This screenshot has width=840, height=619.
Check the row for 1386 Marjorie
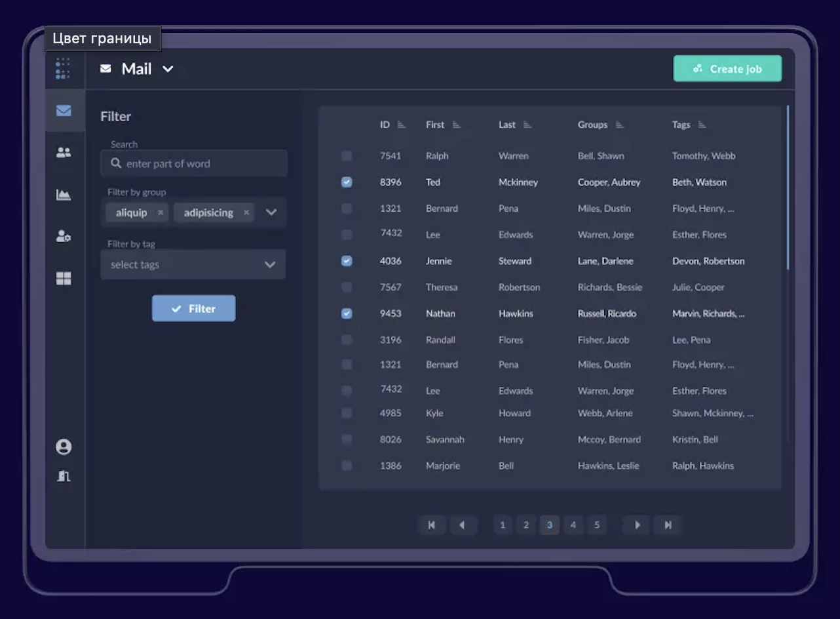[347, 466]
